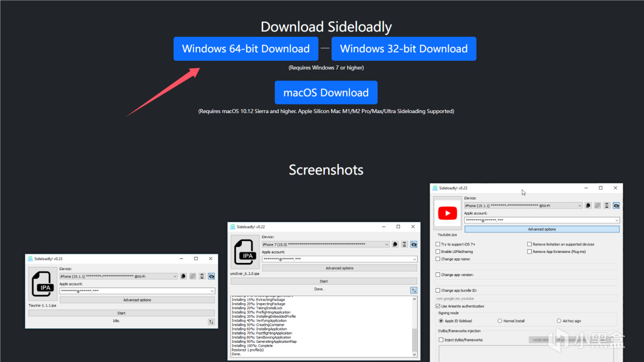Select Apple ID Sideload signing mode
Screen dimensions: 644x362
441,321
